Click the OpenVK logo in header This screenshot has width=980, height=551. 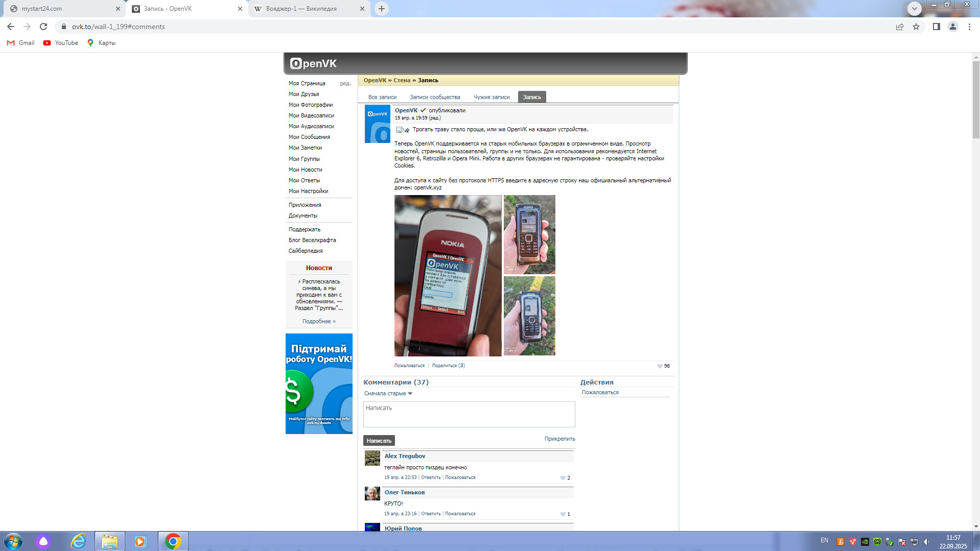(x=313, y=64)
